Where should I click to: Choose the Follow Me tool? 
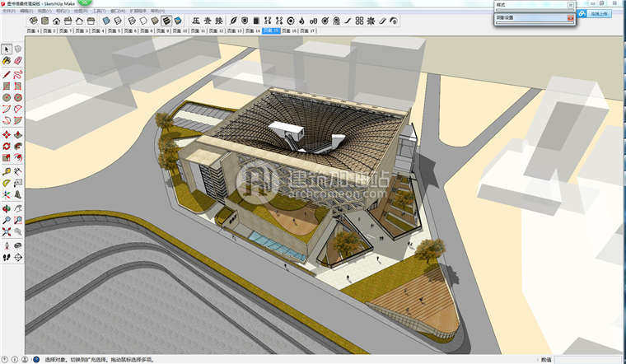coord(18,147)
